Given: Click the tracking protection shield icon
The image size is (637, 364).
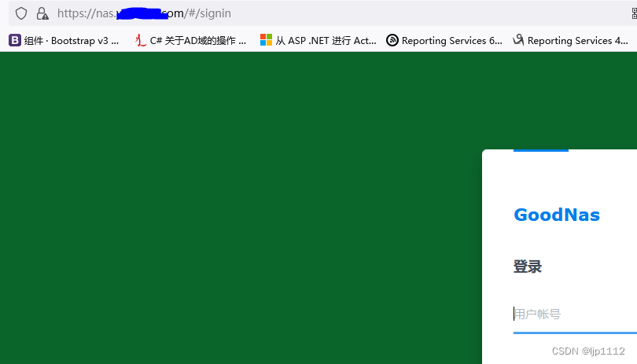Looking at the screenshot, I should pos(21,13).
